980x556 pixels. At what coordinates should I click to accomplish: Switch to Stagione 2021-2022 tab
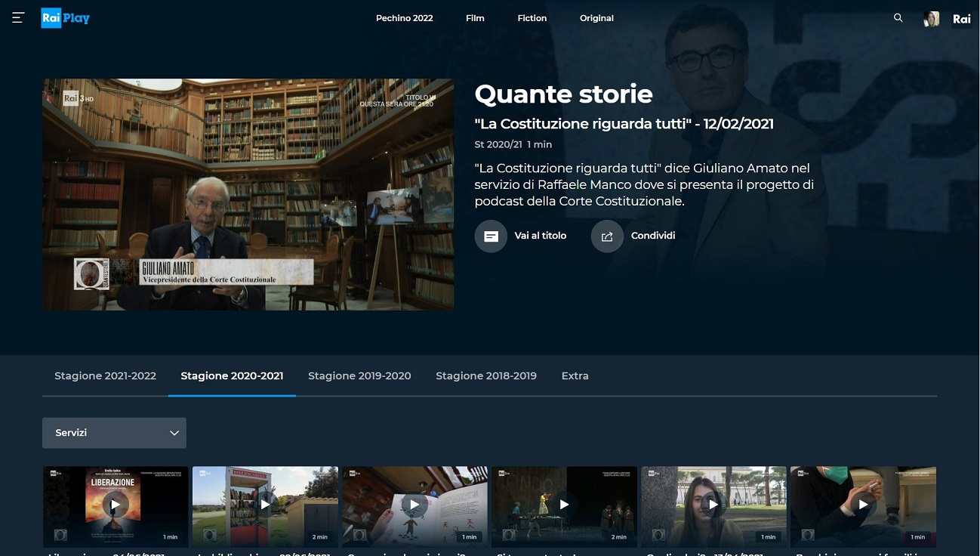[105, 375]
